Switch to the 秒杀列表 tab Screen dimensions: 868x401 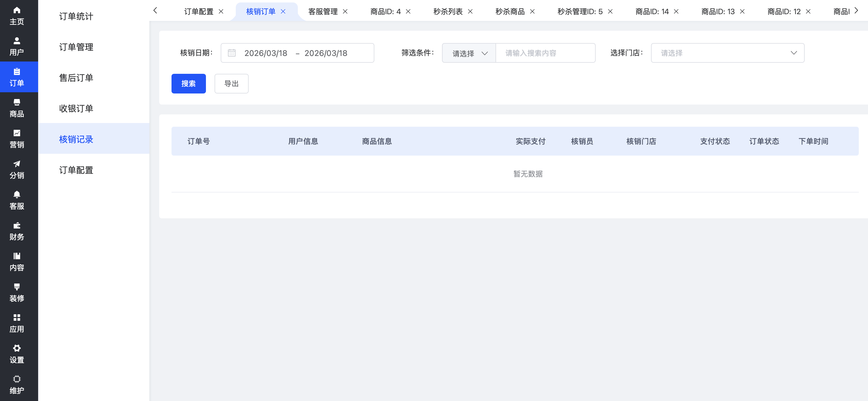click(448, 11)
